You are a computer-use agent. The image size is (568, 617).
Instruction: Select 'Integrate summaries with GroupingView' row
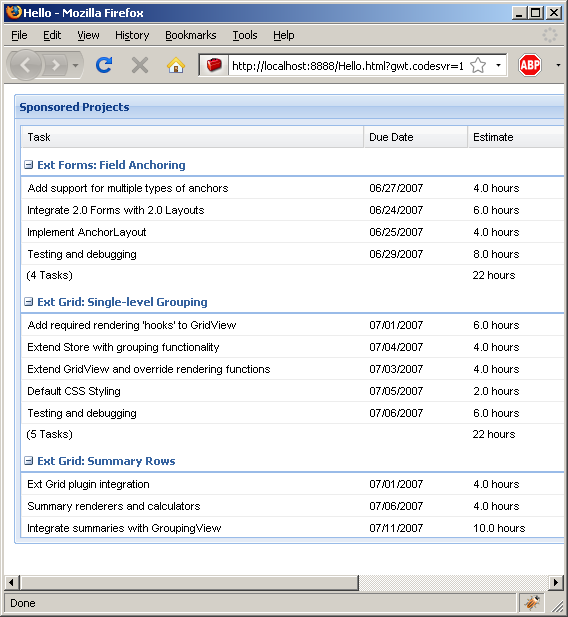coord(292,528)
